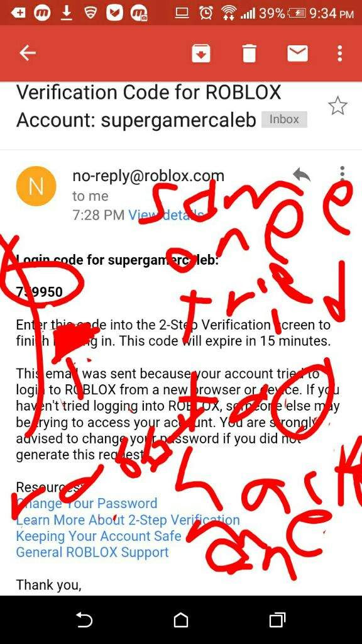Open the recent apps button

click(x=277, y=619)
